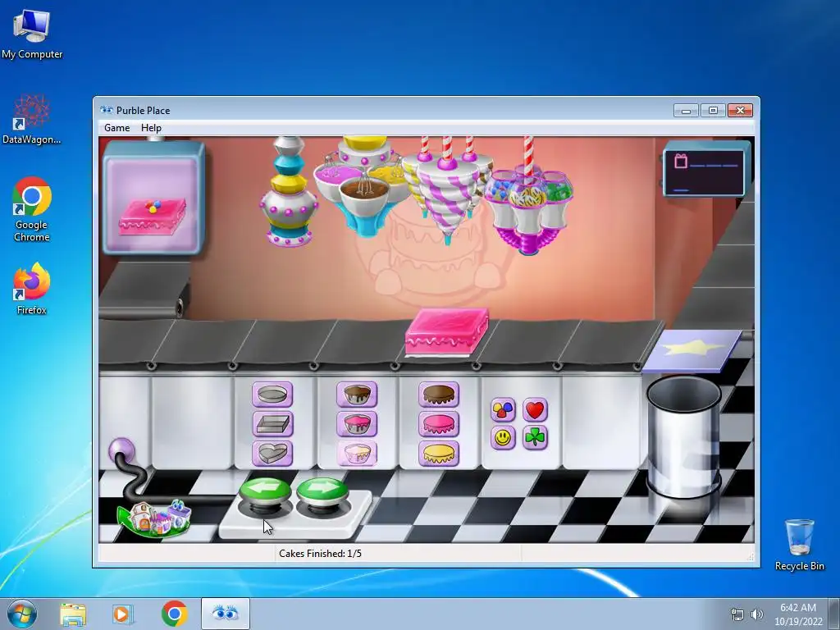Close the Purble Place window
The width and height of the screenshot is (840, 630).
tap(741, 111)
